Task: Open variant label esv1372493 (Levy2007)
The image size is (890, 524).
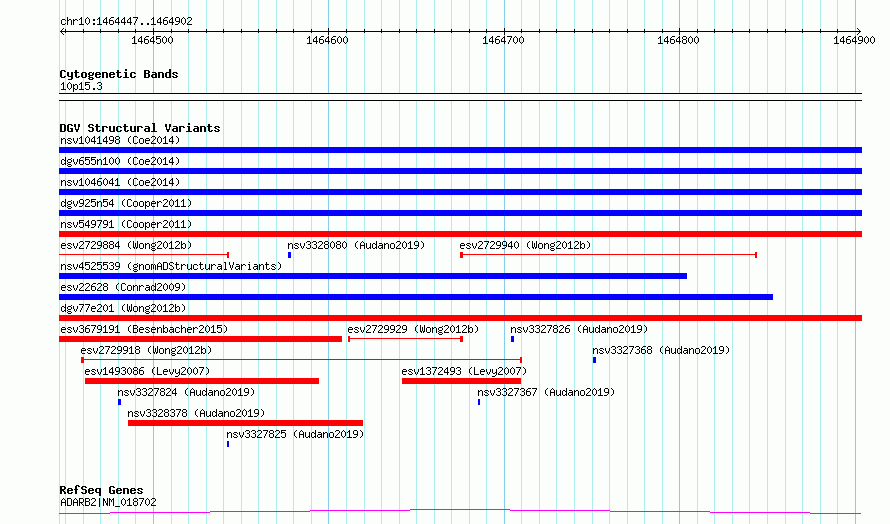Action: pyautogui.click(x=464, y=371)
